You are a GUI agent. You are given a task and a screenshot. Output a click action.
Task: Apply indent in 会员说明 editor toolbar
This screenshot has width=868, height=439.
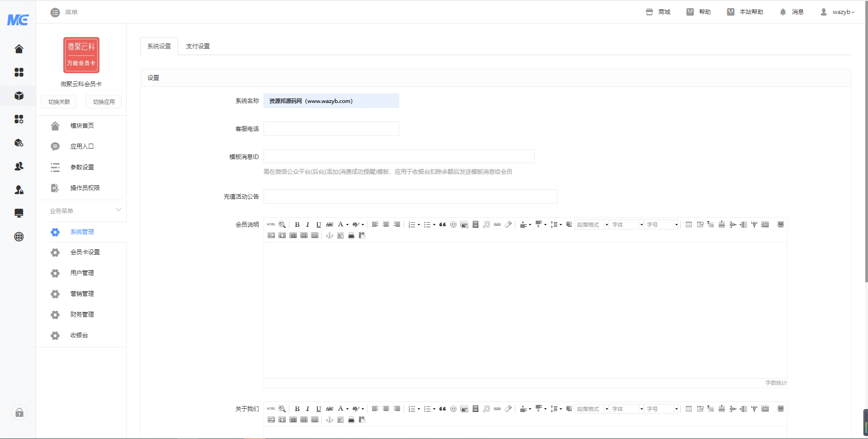[569, 224]
